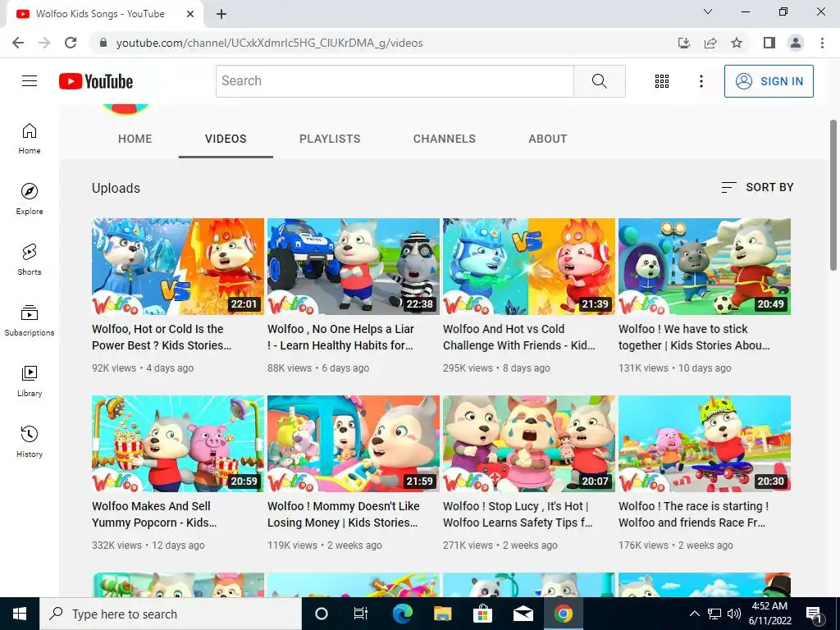Open the Chrome profile avatar
The image size is (840, 630).
[x=796, y=43]
